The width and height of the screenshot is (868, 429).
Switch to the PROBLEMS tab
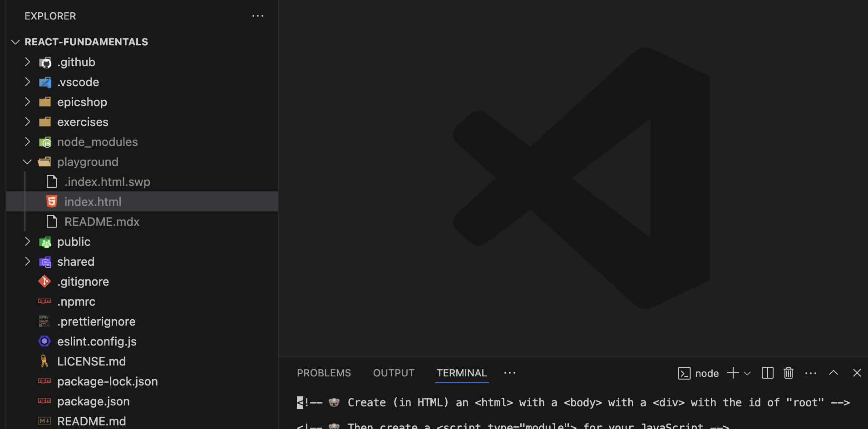pos(324,373)
